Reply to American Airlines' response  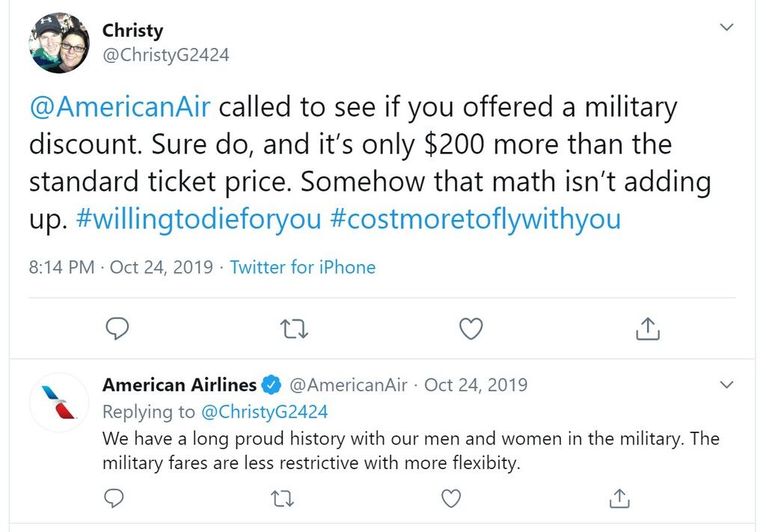pyautogui.click(x=114, y=498)
